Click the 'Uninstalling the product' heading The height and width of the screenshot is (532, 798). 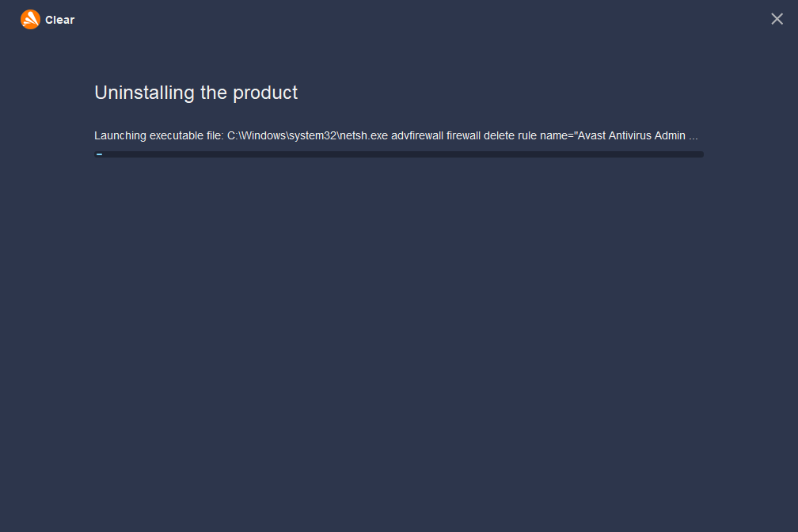(x=196, y=93)
